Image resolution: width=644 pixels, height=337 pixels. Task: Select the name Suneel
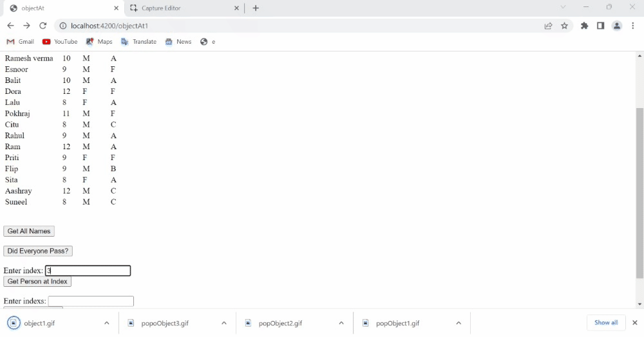pos(16,202)
